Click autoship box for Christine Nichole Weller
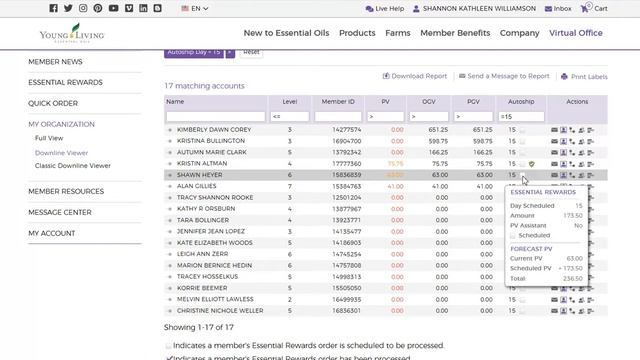640x360 pixels. click(x=522, y=311)
